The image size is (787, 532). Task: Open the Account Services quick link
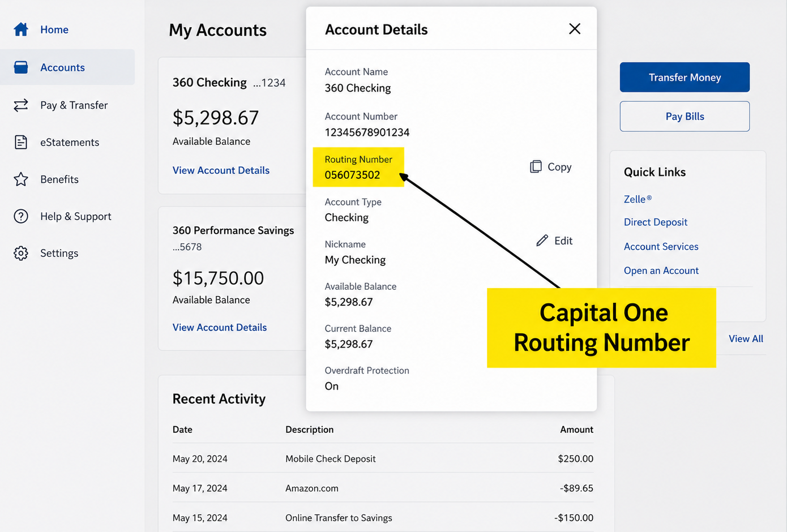pos(661,246)
